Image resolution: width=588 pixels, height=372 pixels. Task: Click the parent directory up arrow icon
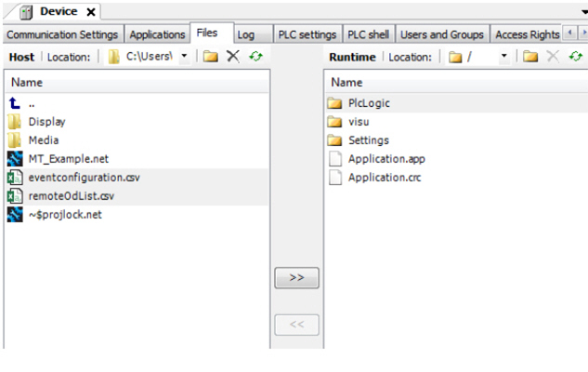tap(14, 103)
